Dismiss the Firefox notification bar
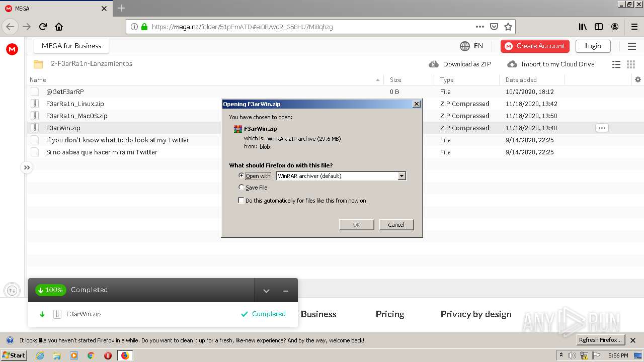Viewport: 644px width, 362px height. click(x=633, y=340)
